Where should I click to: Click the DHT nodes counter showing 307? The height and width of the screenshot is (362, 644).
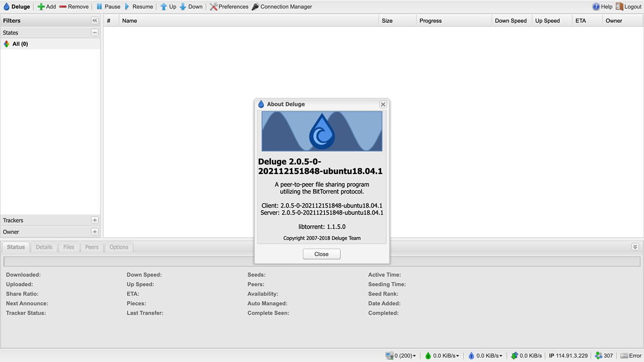click(x=603, y=355)
